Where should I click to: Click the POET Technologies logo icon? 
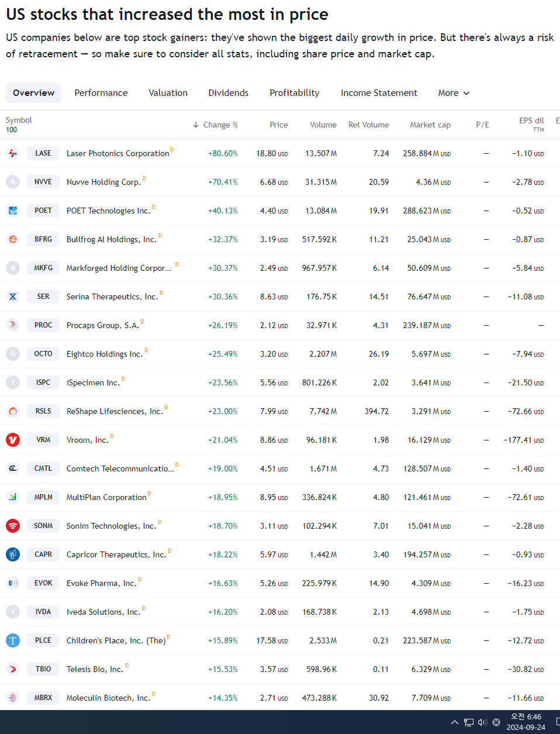(13, 211)
